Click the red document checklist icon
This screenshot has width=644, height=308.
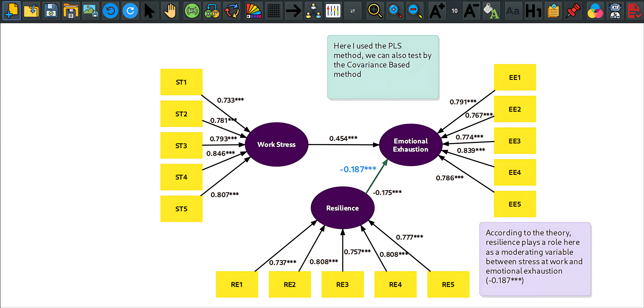tap(635, 11)
